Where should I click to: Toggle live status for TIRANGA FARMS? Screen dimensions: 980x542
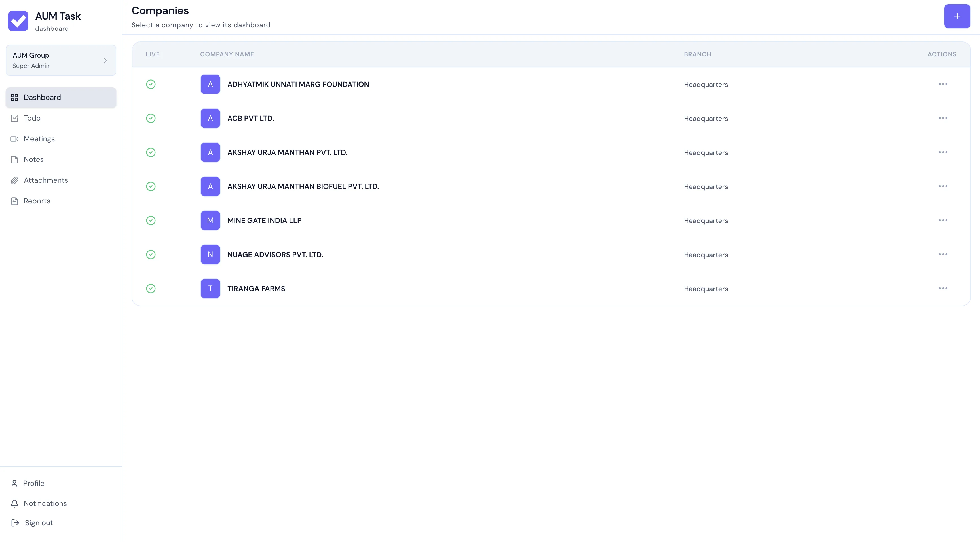(151, 289)
